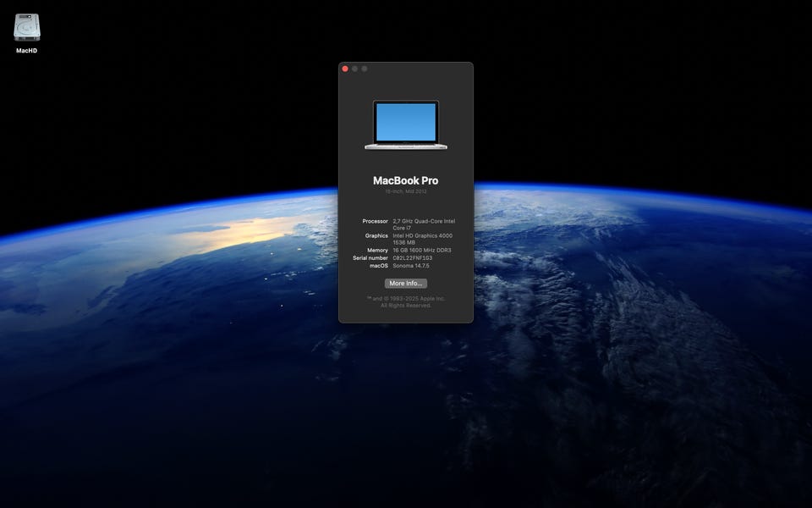812x508 pixels.
Task: Click the More Info... button
Action: pyautogui.click(x=405, y=284)
